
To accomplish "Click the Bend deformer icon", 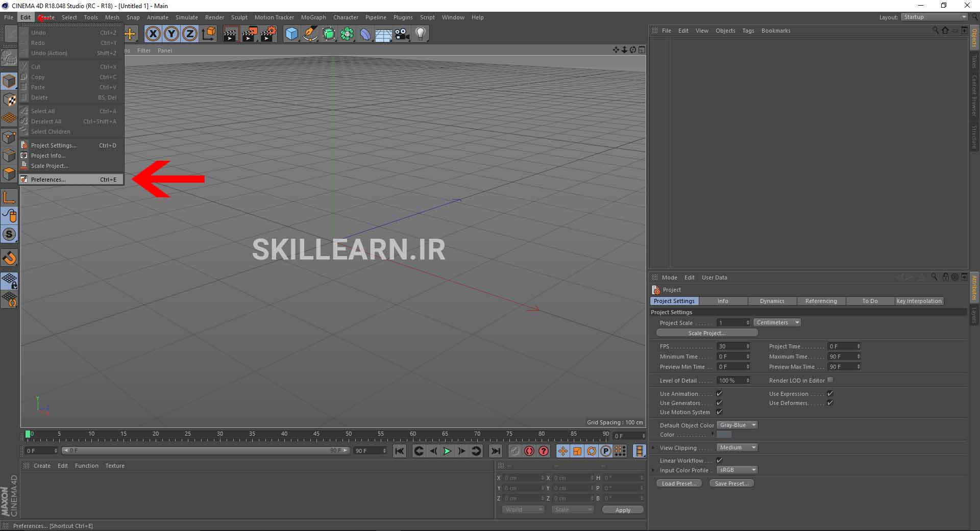I will 365,34.
